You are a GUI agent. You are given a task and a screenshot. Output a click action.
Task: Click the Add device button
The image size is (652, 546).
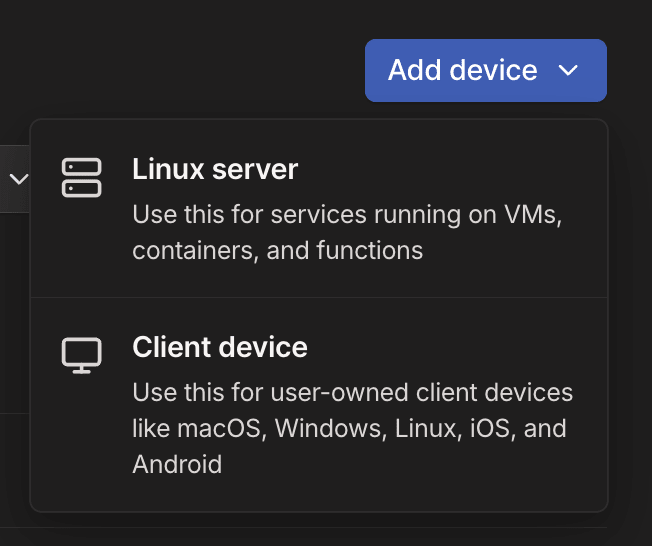463,70
